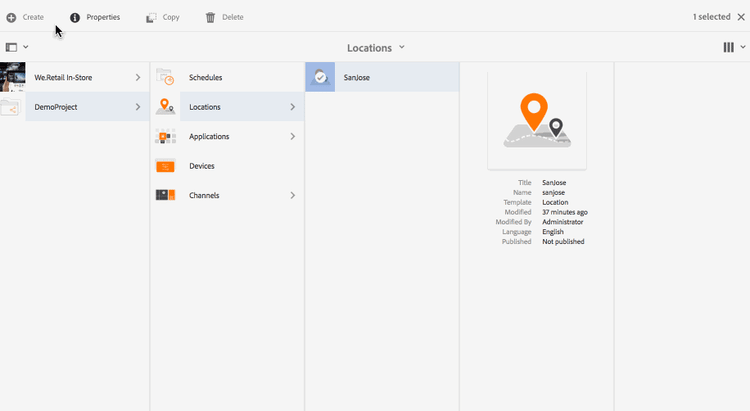Click the Delete trash icon
The image size is (750, 411).
click(x=210, y=18)
